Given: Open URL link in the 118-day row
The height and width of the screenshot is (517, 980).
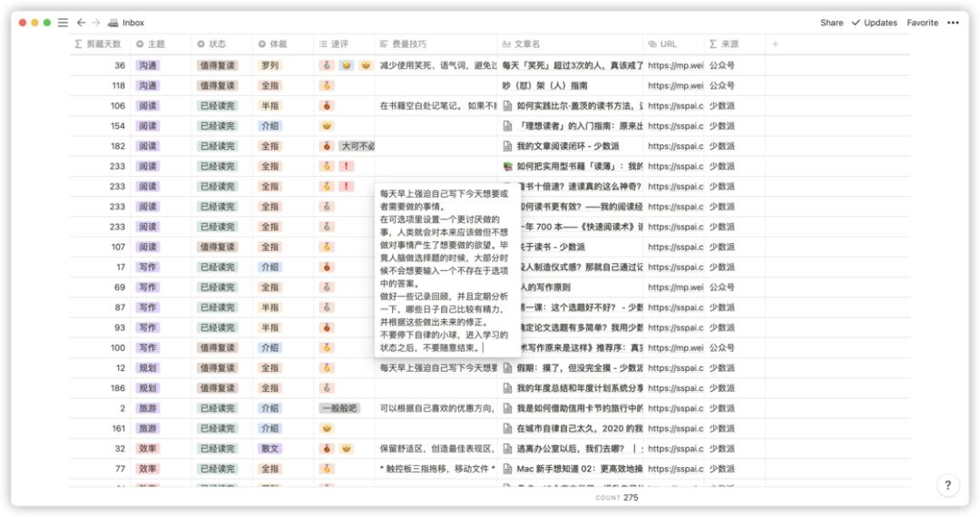Looking at the screenshot, I should (x=675, y=85).
